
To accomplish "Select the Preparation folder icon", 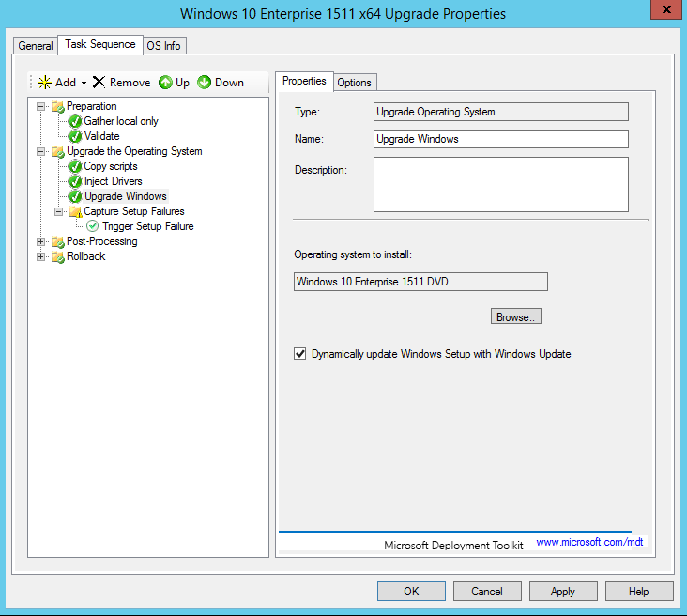I will coord(58,106).
